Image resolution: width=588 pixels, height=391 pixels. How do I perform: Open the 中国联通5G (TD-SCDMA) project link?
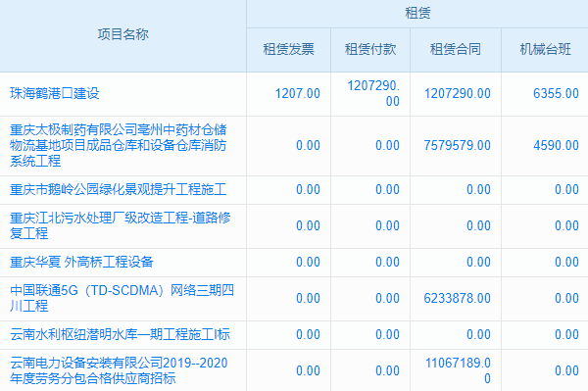coord(122,298)
